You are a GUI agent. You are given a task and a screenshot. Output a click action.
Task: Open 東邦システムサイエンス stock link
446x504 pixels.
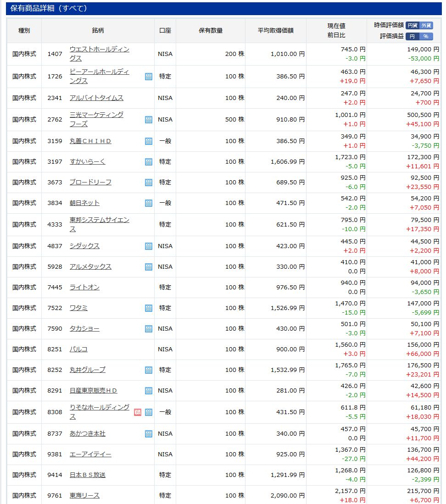100,224
